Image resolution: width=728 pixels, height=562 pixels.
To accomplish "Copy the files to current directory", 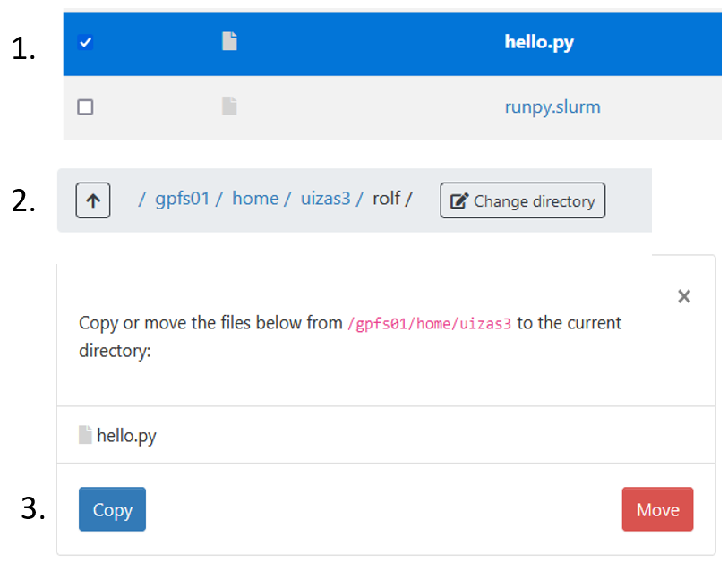I will 112,509.
